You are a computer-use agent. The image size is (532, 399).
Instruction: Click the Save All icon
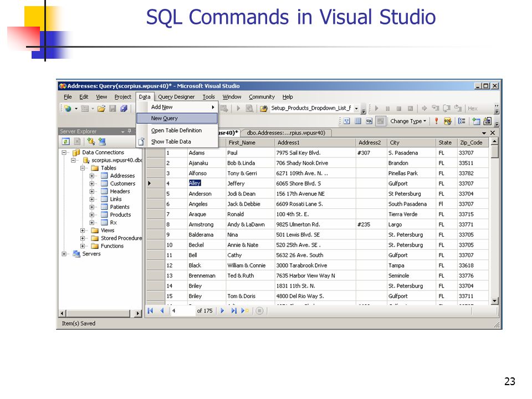pos(124,109)
